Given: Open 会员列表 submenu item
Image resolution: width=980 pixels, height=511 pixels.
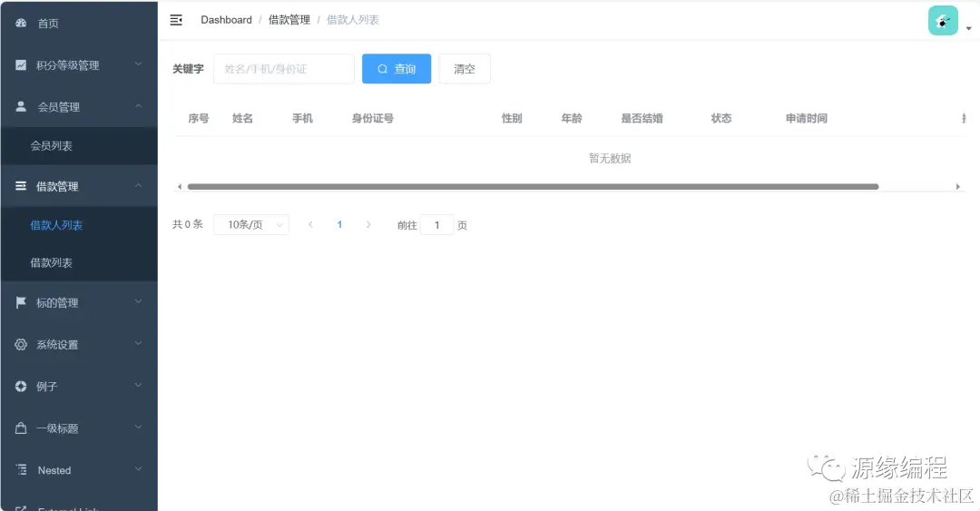Looking at the screenshot, I should [x=79, y=146].
